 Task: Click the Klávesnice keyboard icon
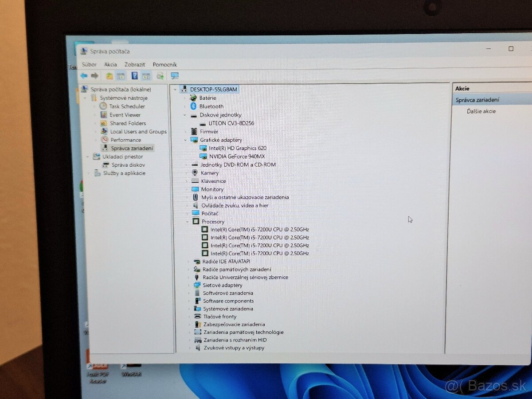[x=195, y=181]
